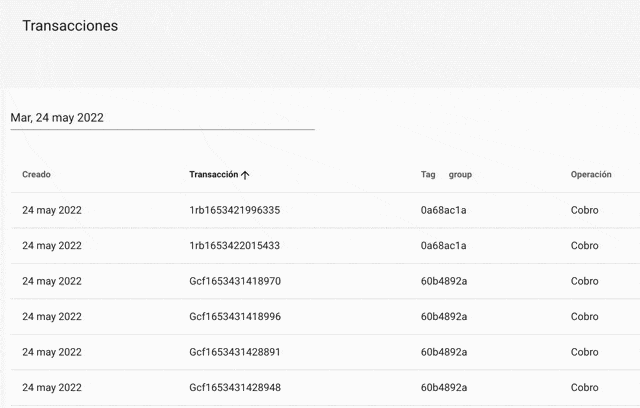Click the group column header

pyautogui.click(x=460, y=175)
